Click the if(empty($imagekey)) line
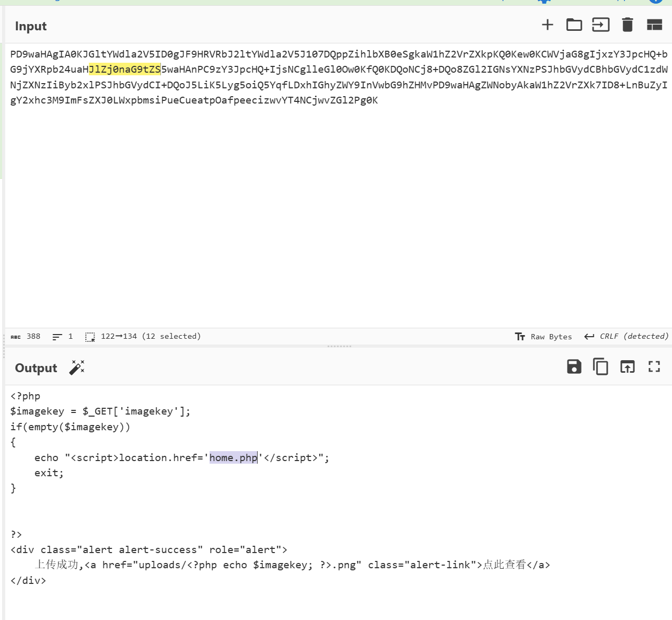Image resolution: width=672 pixels, height=620 pixels. [71, 427]
